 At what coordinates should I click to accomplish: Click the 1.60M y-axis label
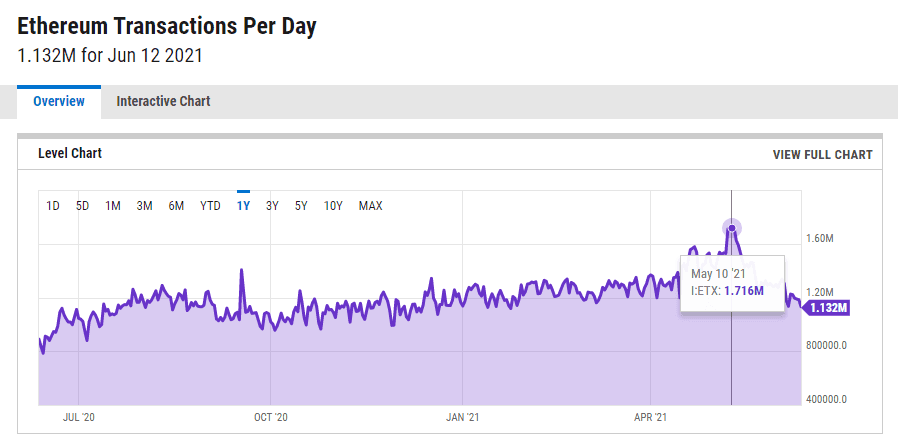(x=820, y=238)
